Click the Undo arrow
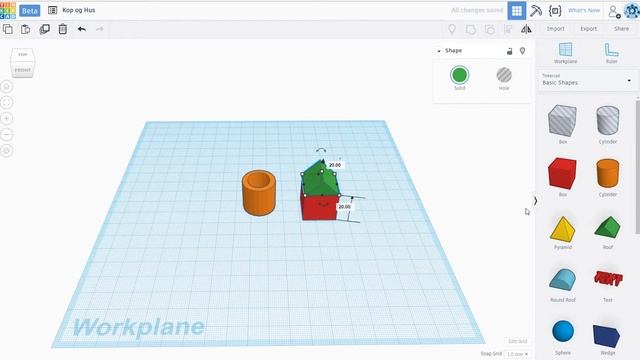This screenshot has width=640, height=360. (82, 29)
